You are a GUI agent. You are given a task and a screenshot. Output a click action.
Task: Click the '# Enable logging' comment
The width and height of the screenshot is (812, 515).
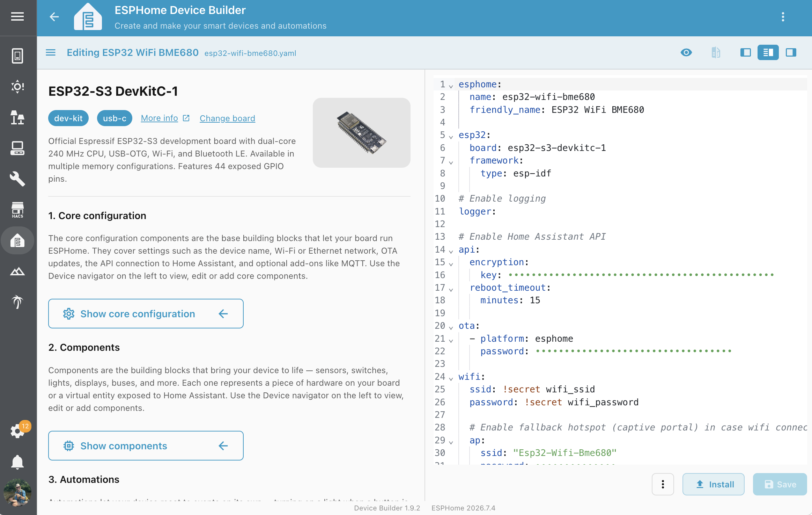(502, 198)
